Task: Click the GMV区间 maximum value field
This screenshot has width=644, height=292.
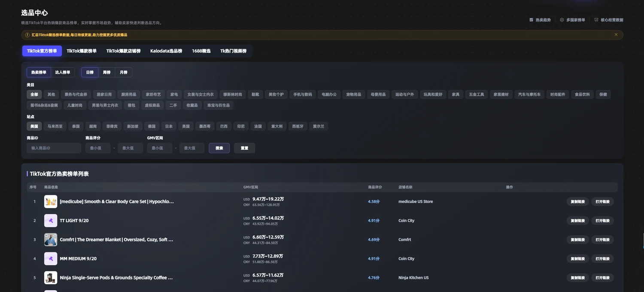Action: pos(192,148)
